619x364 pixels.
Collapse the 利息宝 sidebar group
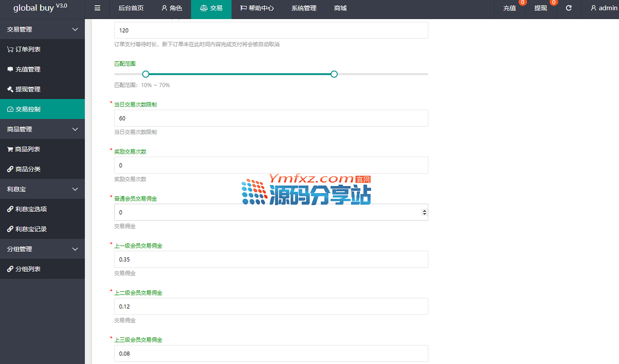tap(75, 189)
